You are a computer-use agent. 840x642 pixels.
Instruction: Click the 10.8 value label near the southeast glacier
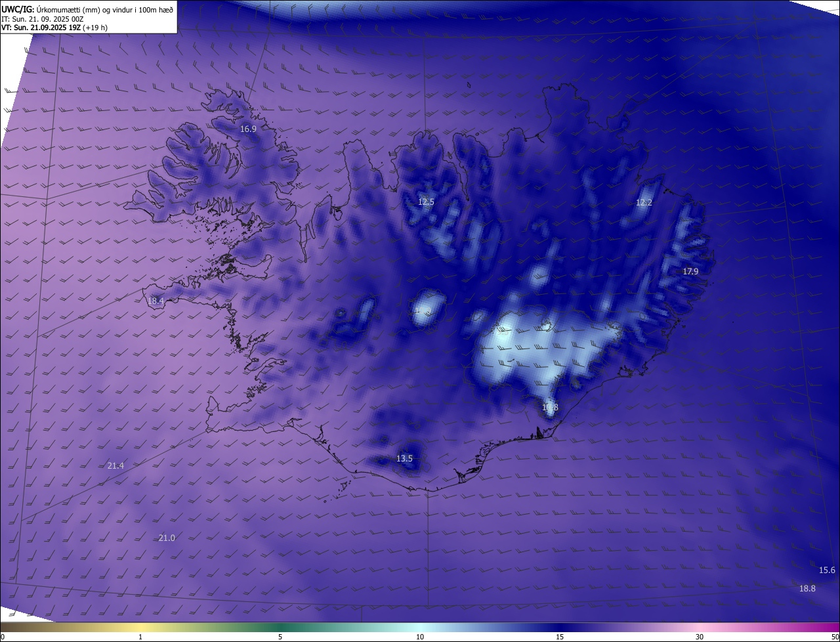[550, 408]
